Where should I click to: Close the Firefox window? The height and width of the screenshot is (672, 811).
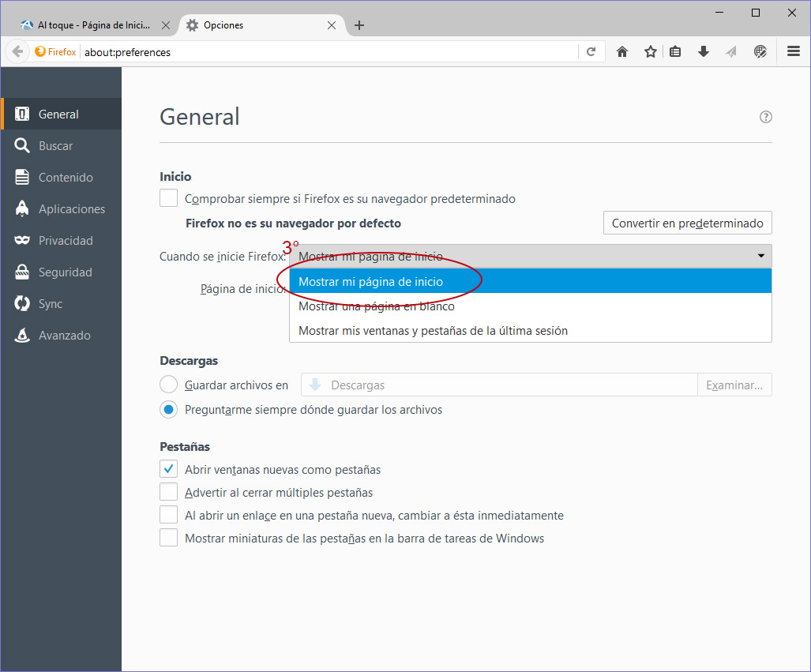[791, 13]
